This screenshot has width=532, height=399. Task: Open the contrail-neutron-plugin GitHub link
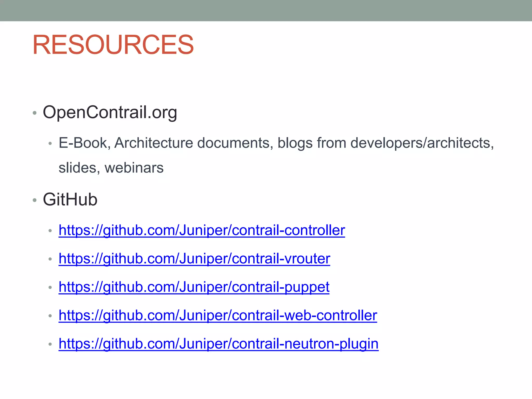pos(219,344)
